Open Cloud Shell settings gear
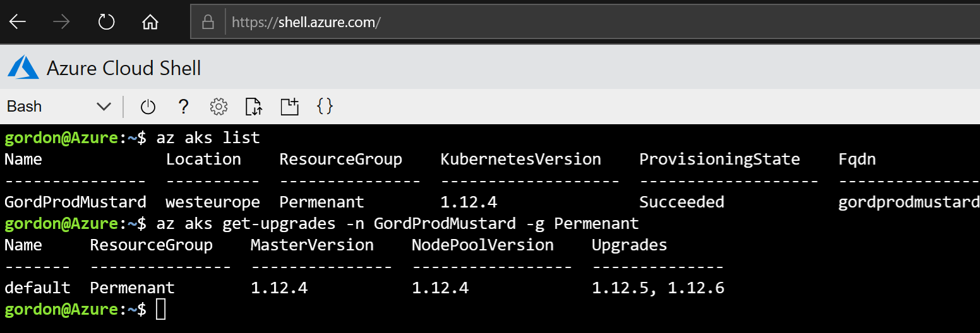This screenshot has height=333, width=980. click(x=218, y=107)
